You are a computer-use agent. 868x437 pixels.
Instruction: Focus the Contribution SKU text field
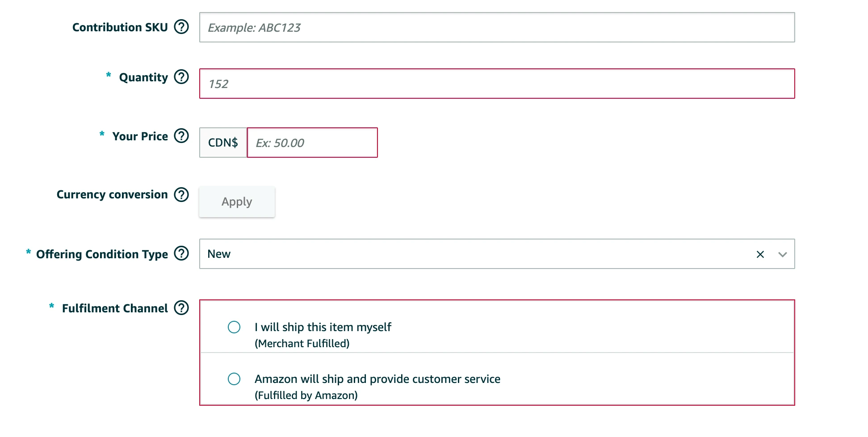tap(497, 27)
